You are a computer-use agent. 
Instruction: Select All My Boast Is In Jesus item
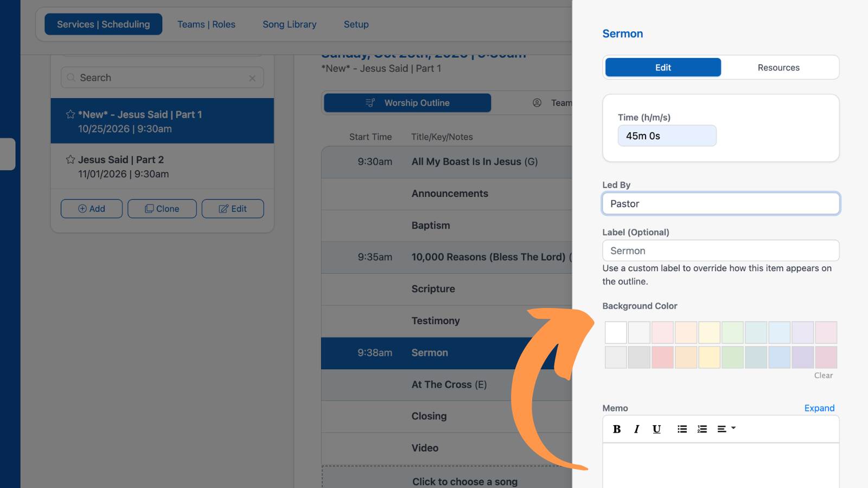pyautogui.click(x=446, y=162)
